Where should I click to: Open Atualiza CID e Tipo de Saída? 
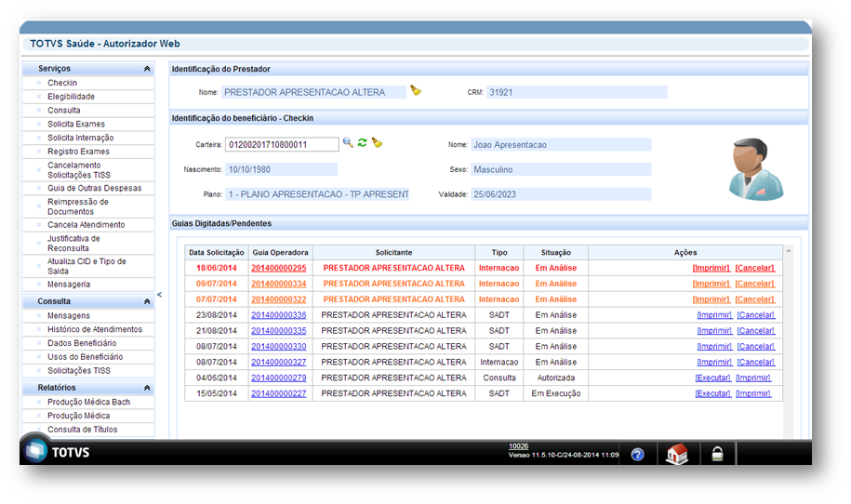pyautogui.click(x=86, y=266)
